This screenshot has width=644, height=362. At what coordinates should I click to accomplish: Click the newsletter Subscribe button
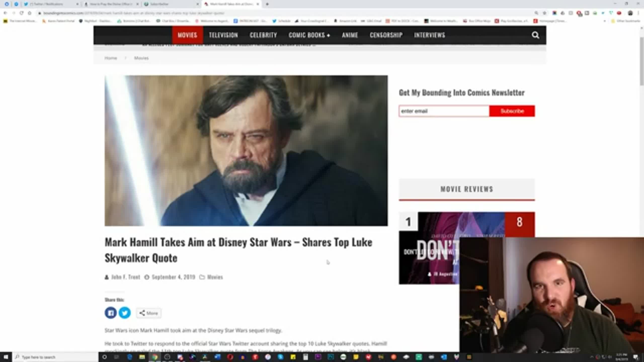pos(512,111)
